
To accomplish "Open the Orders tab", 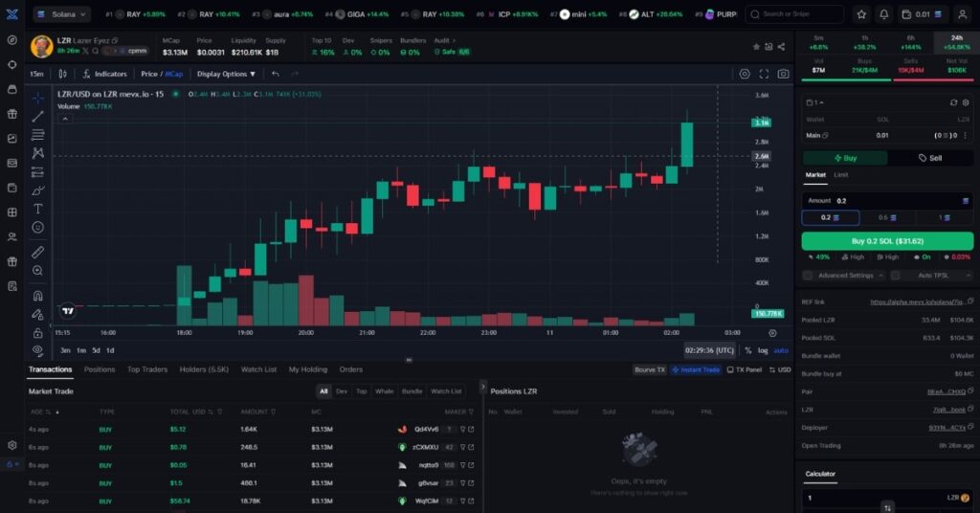I will tap(350, 369).
